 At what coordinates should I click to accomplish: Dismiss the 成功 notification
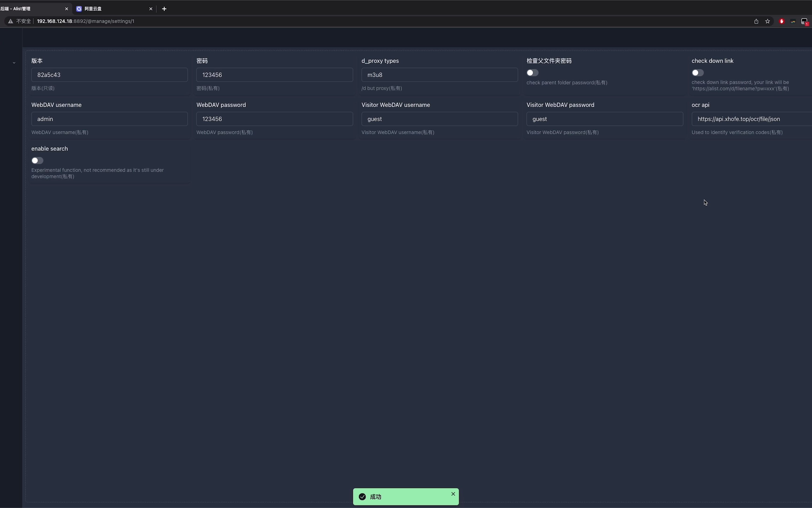(453, 494)
